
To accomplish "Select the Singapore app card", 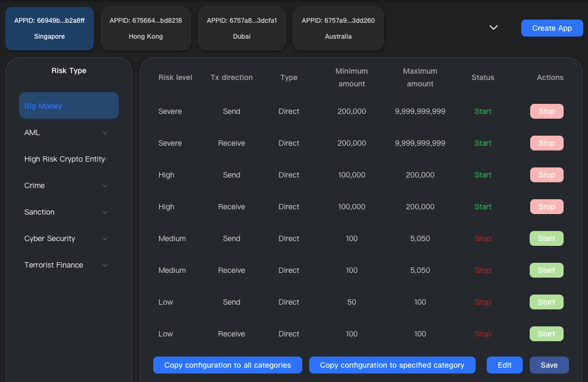I will pyautogui.click(x=49, y=29).
